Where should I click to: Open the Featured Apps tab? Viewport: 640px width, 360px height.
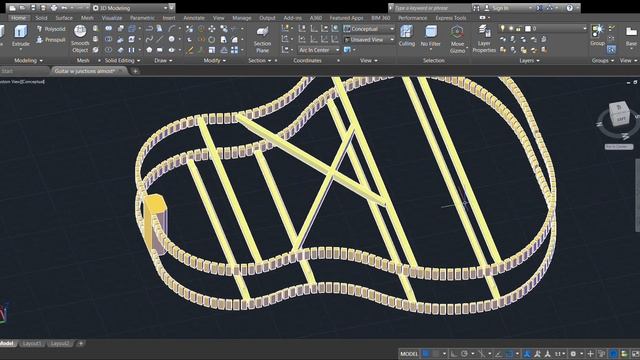(x=346, y=18)
